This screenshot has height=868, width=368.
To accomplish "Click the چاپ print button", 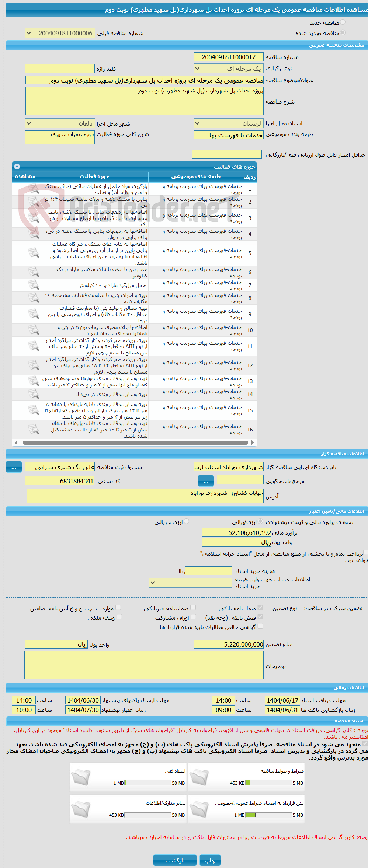I will (210, 861).
